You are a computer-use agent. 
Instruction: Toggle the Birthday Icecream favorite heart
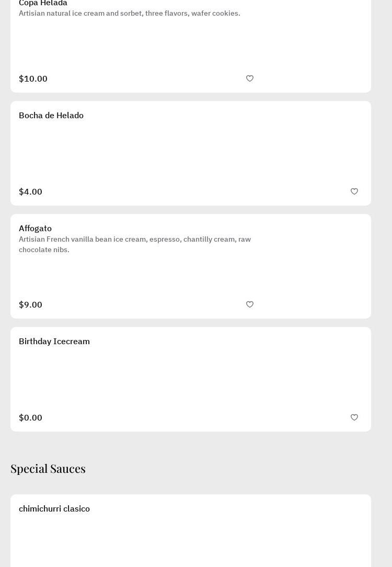point(354,417)
